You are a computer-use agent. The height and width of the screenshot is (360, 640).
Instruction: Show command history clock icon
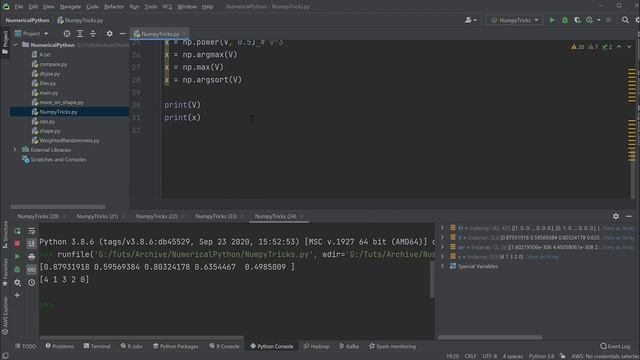(31, 282)
